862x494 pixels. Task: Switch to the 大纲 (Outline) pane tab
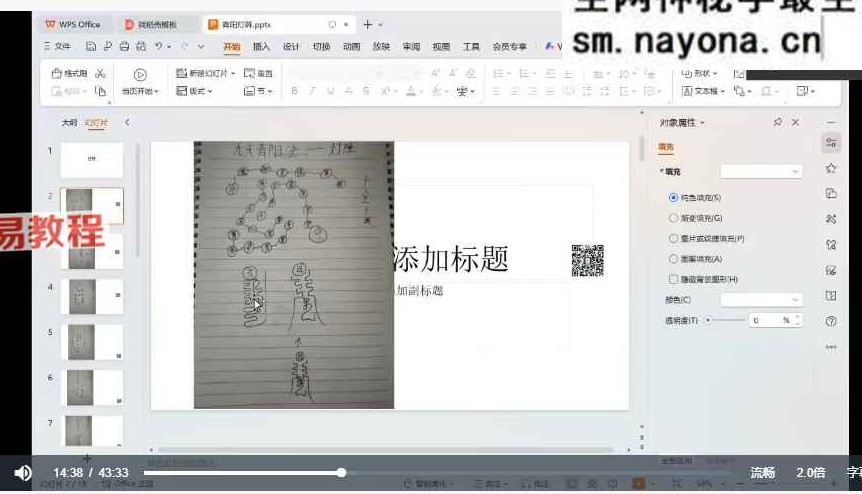[69, 123]
